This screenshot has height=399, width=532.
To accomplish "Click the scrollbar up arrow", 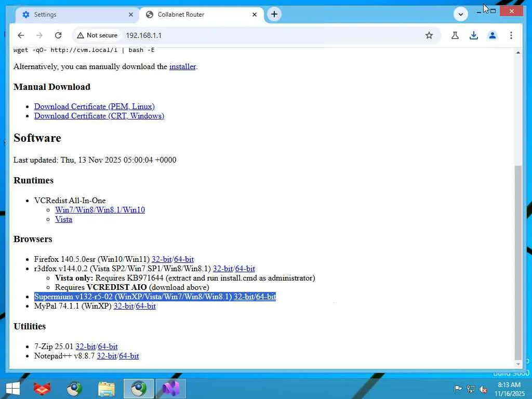I will pos(518,52).
